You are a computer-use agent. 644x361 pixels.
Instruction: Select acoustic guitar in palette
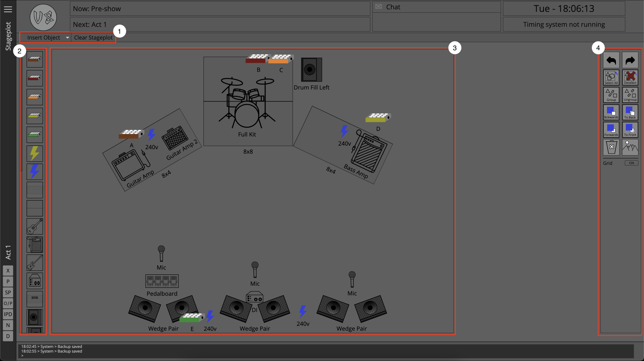click(x=35, y=226)
